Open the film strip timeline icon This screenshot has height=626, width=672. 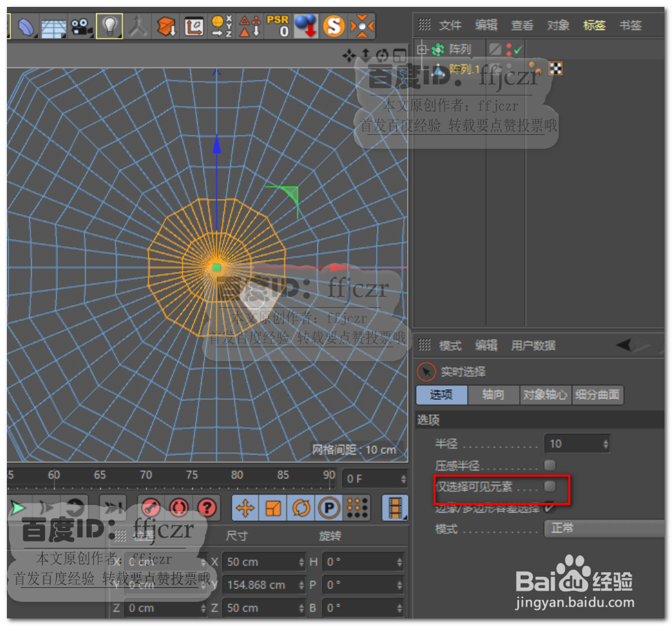pyautogui.click(x=395, y=508)
